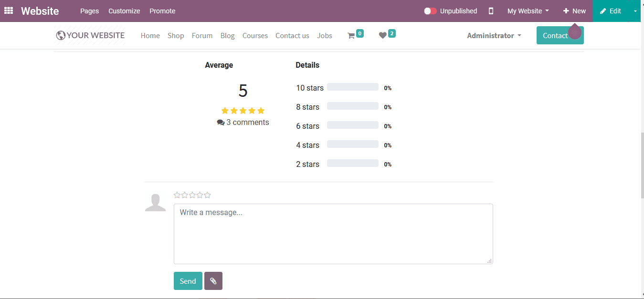Rate with the fifth empty star
Image resolution: width=644 pixels, height=299 pixels.
[208, 195]
